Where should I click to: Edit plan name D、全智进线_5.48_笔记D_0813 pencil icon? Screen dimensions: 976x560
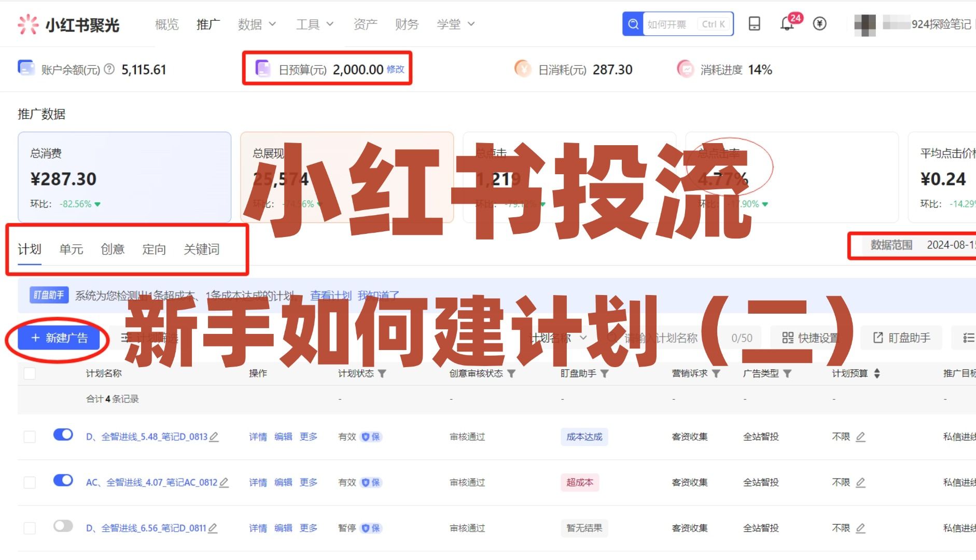pos(214,437)
